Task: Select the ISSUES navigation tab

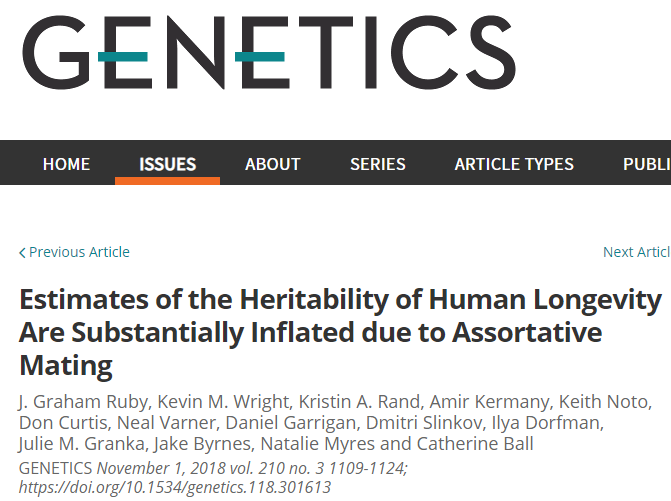Action: [x=167, y=164]
